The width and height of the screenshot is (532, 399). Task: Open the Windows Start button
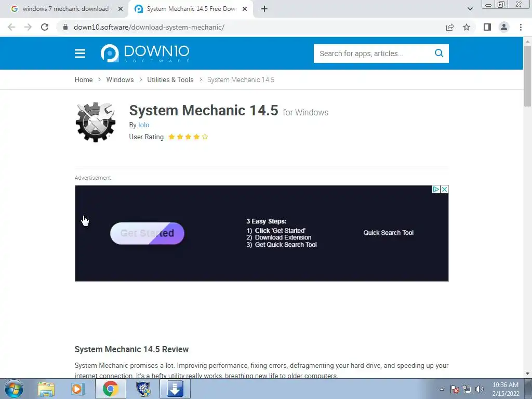[x=14, y=389]
